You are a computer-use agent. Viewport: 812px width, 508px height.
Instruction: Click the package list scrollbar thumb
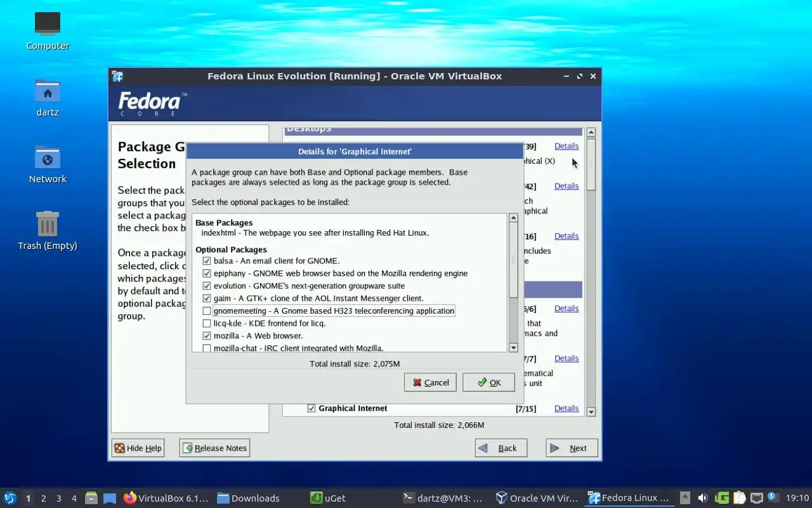(513, 260)
